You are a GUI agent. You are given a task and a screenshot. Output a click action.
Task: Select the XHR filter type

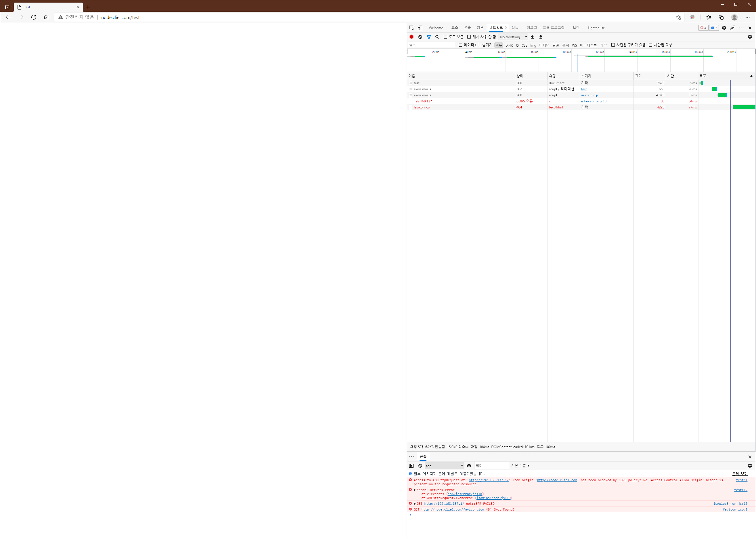tap(510, 45)
